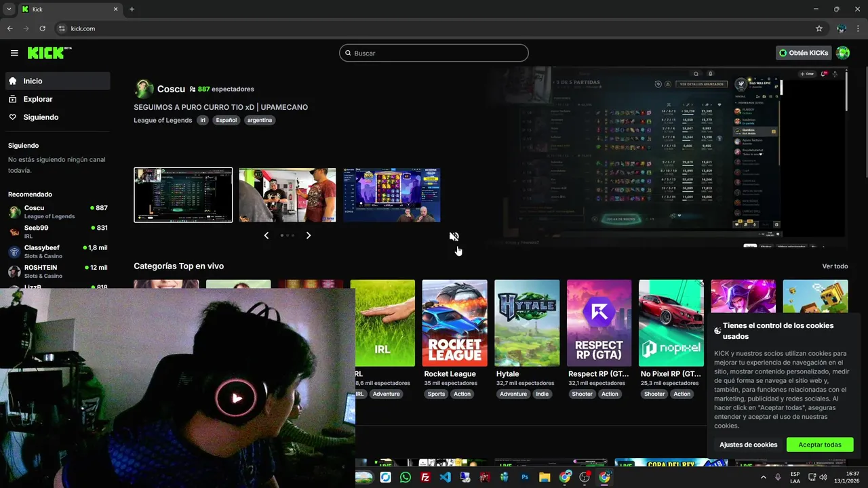
Task: Open the Coscu channel name link in the featured stream
Action: point(171,89)
